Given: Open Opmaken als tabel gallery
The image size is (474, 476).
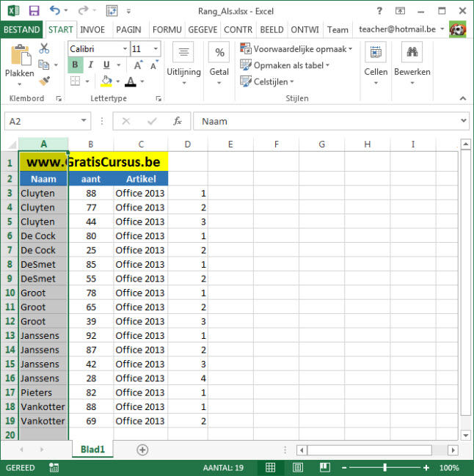Looking at the screenshot, I should pyautogui.click(x=285, y=65).
